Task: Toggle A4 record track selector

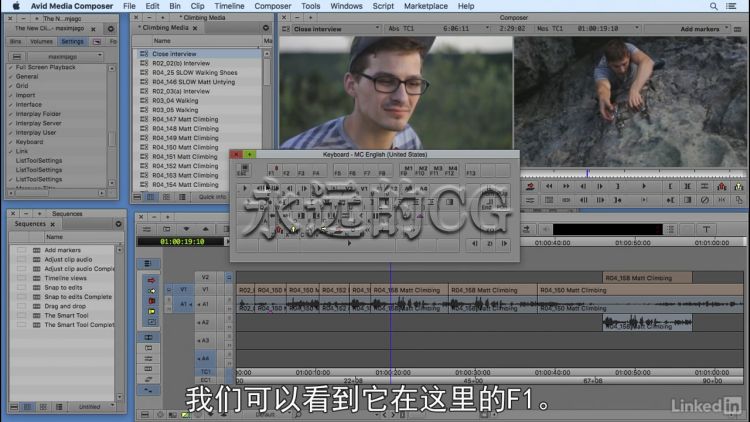Action: 205,358
